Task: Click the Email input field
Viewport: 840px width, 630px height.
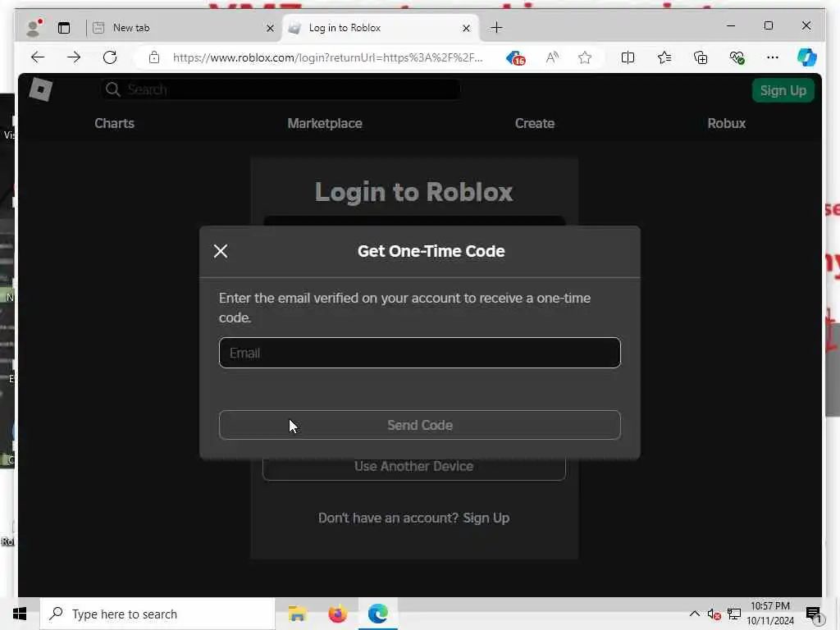Action: pos(419,353)
